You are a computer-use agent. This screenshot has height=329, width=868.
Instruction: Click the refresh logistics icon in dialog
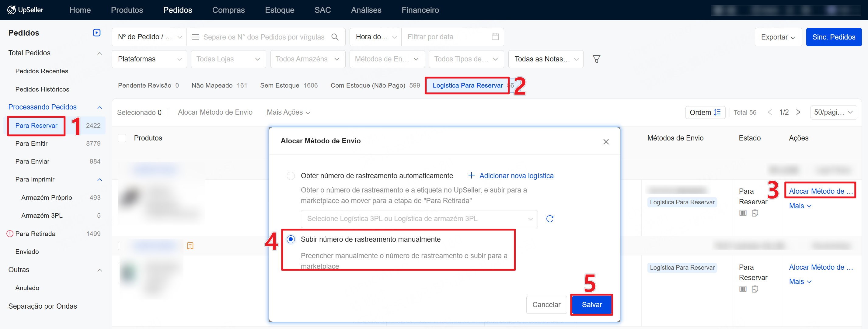[x=549, y=219]
